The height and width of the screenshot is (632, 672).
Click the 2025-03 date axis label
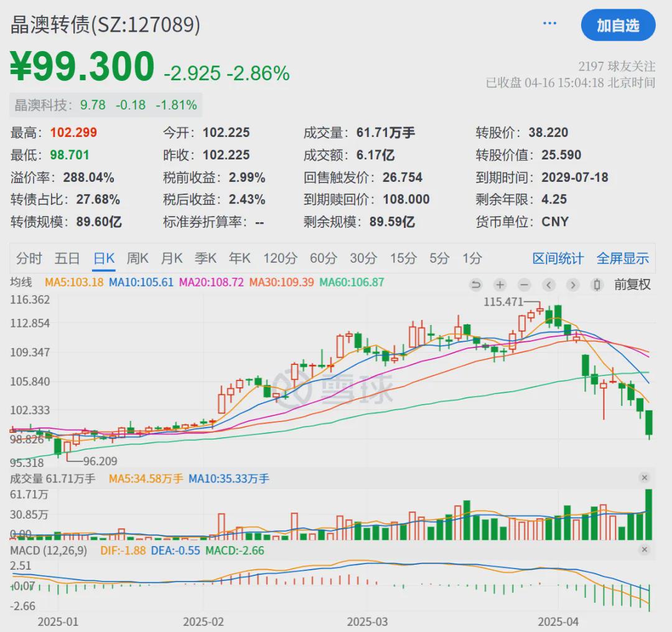point(367,621)
